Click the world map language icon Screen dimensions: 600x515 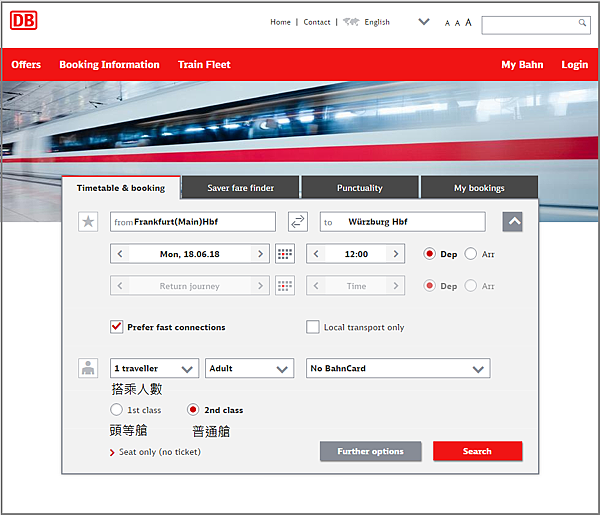351,22
